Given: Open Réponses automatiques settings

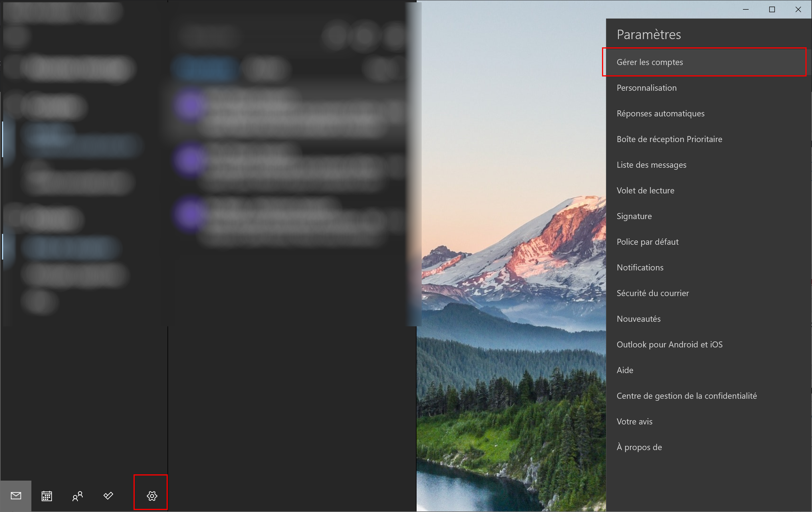Looking at the screenshot, I should click(660, 114).
